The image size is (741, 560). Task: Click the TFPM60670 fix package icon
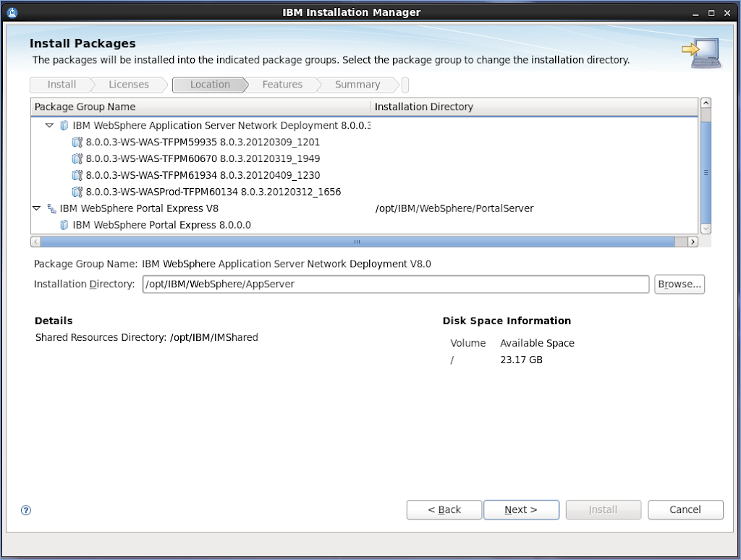[x=77, y=158]
